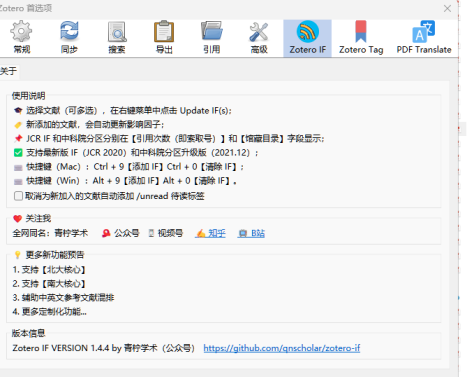
Task: Open the github.com/qnscholar/zotero-if link
Action: (282, 348)
